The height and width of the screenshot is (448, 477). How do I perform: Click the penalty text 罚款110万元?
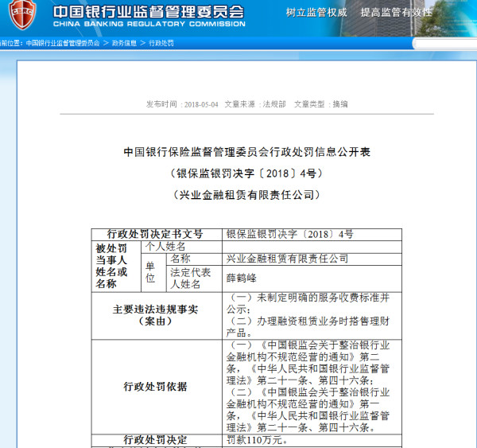(x=257, y=440)
